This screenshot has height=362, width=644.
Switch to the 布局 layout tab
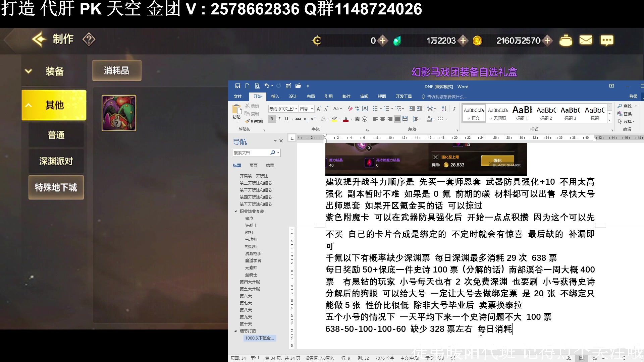coord(311,97)
